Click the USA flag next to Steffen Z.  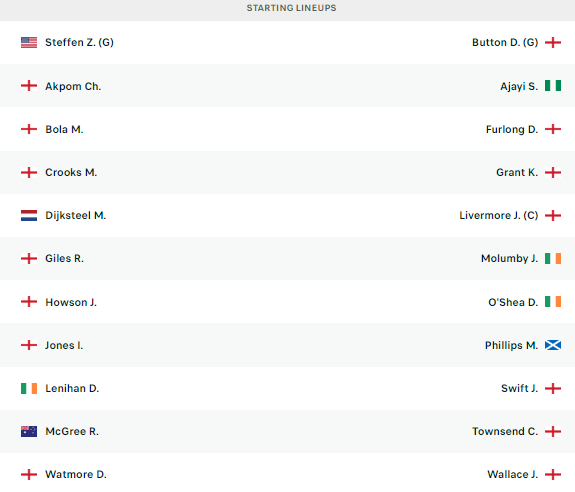(x=29, y=43)
